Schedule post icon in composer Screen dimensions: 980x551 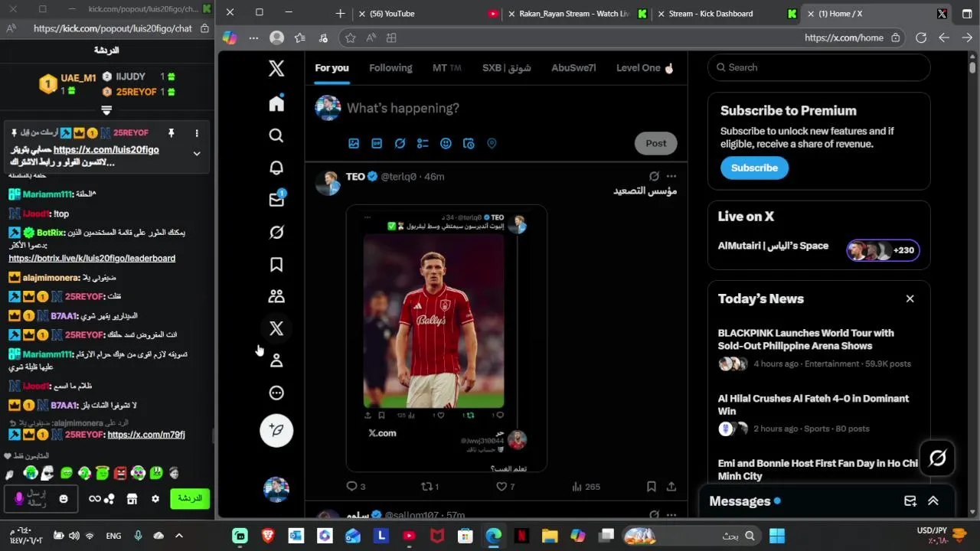[469, 143]
